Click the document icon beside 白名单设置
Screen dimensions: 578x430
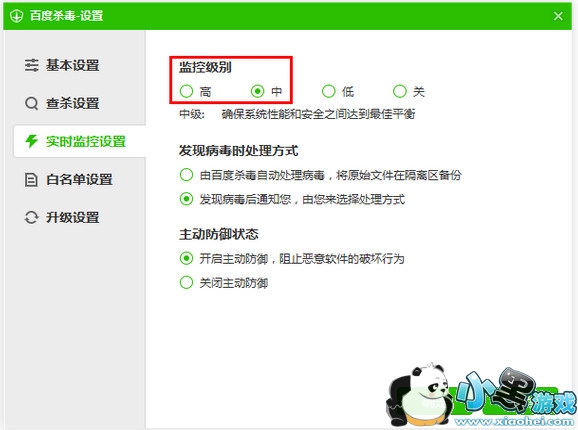pyautogui.click(x=31, y=179)
